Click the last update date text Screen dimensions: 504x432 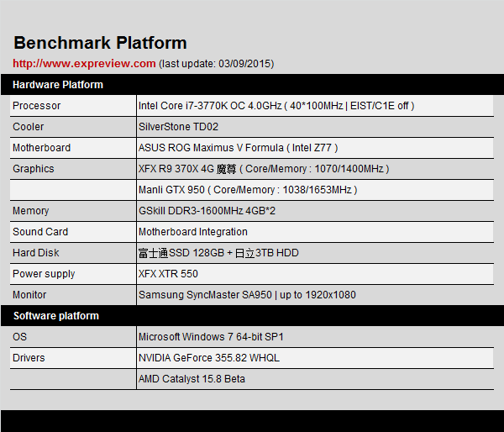pyautogui.click(x=217, y=63)
